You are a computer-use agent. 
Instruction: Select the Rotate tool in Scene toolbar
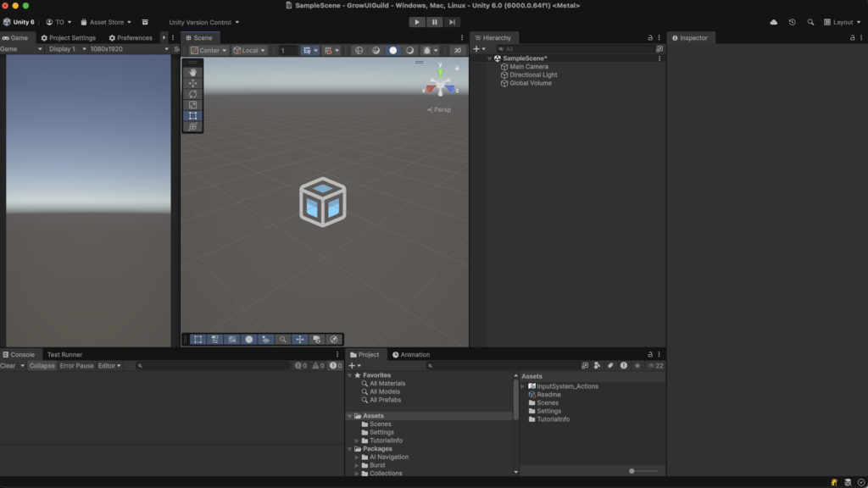point(192,94)
